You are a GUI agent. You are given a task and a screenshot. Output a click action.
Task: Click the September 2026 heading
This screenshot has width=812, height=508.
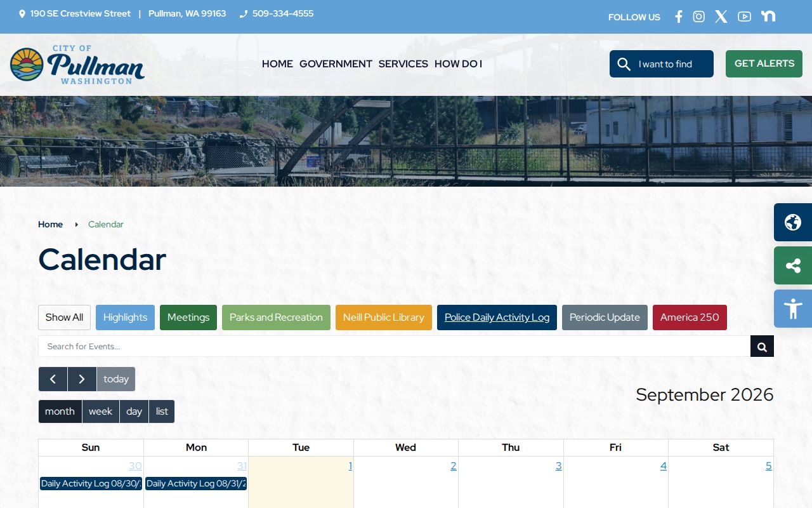[x=705, y=394]
